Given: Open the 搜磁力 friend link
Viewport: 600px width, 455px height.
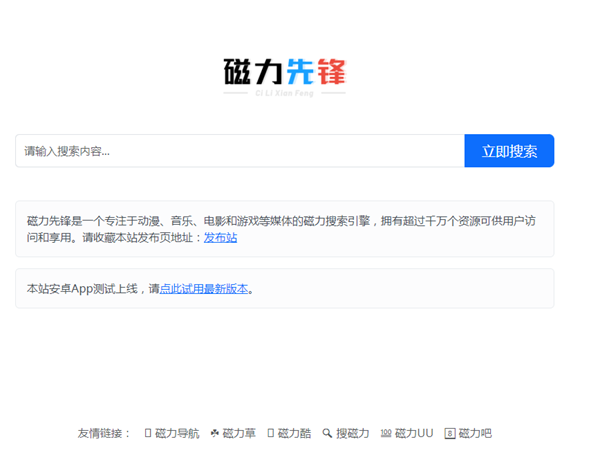Looking at the screenshot, I should (x=352, y=433).
